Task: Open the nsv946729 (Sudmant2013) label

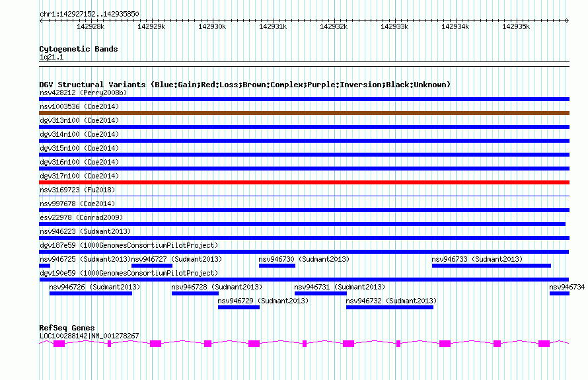Action: point(263,301)
